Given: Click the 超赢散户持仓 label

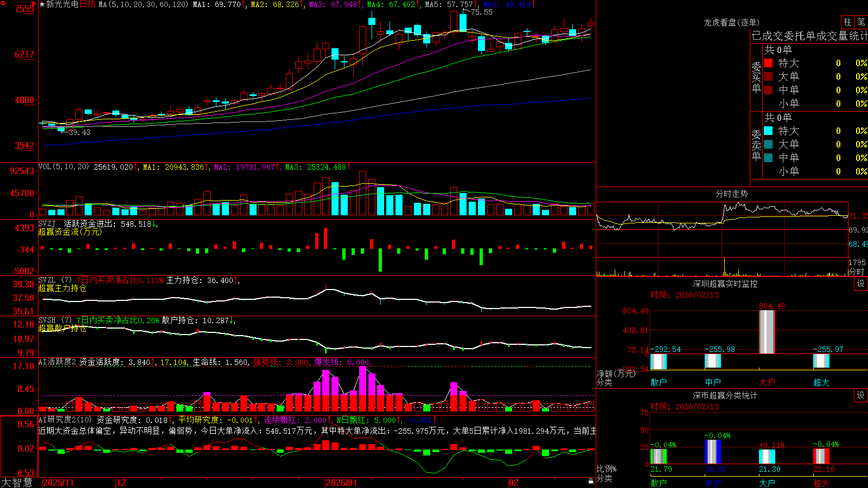Looking at the screenshot, I should [62, 328].
